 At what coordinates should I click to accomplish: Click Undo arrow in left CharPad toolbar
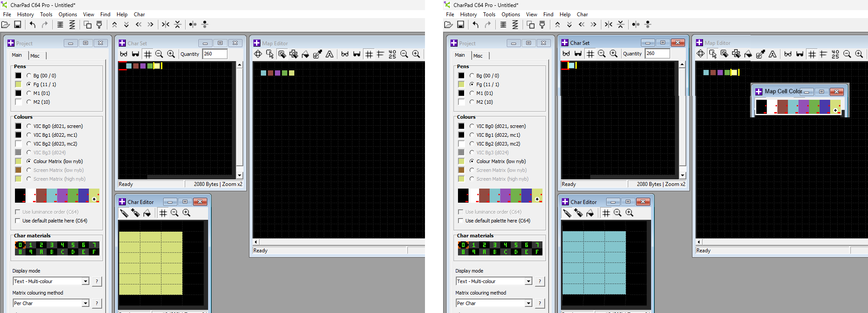coord(33,25)
